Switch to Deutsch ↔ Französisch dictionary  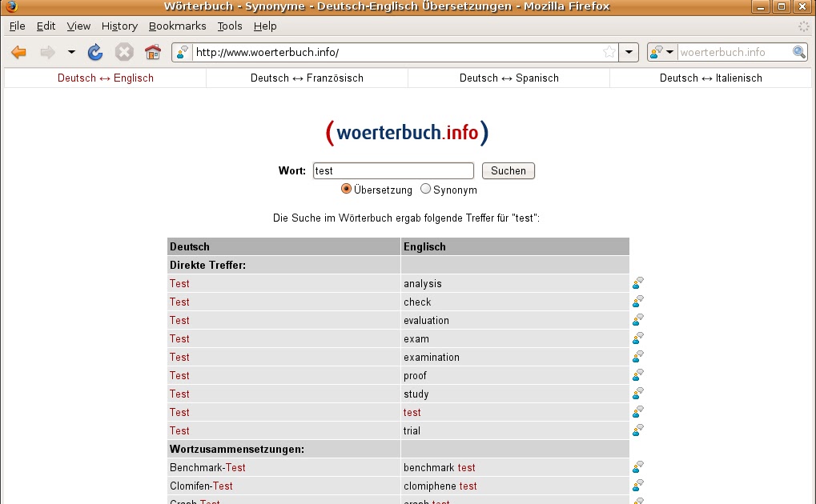click(x=307, y=78)
